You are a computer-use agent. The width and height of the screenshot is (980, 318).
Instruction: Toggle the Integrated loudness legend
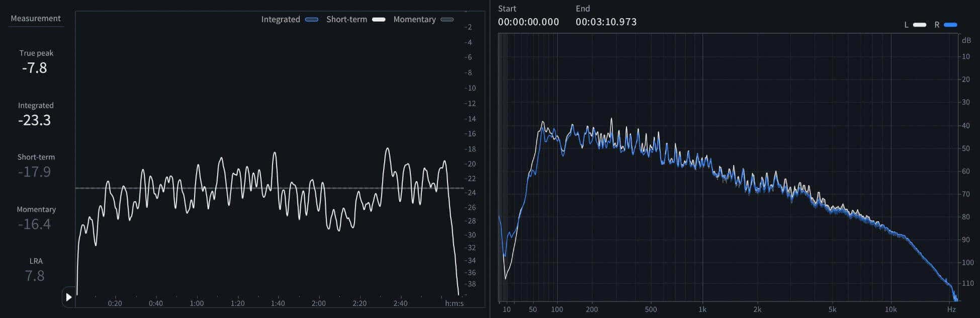312,20
